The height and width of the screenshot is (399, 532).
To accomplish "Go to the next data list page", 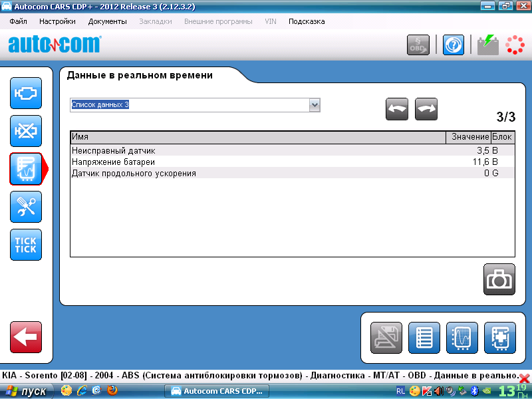I will tap(426, 110).
